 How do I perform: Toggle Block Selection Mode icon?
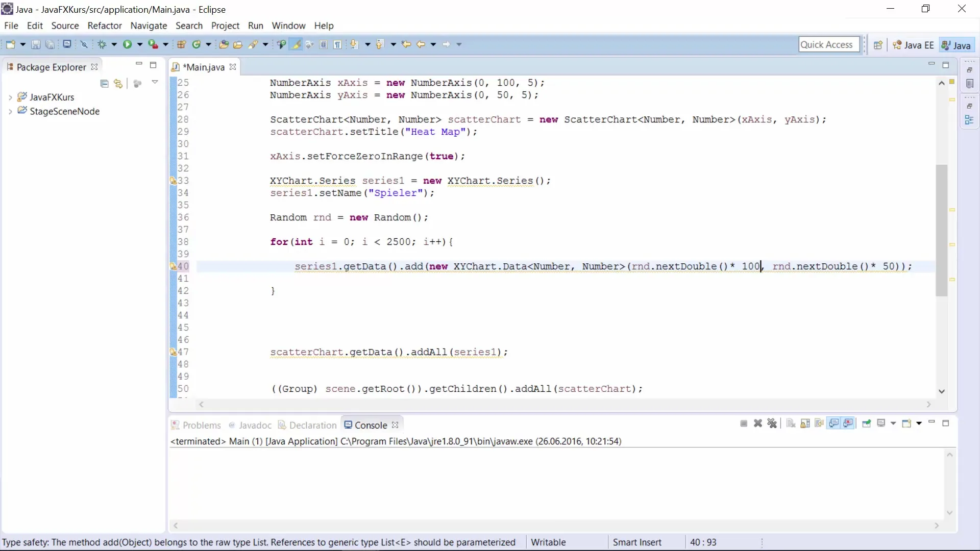click(324, 44)
